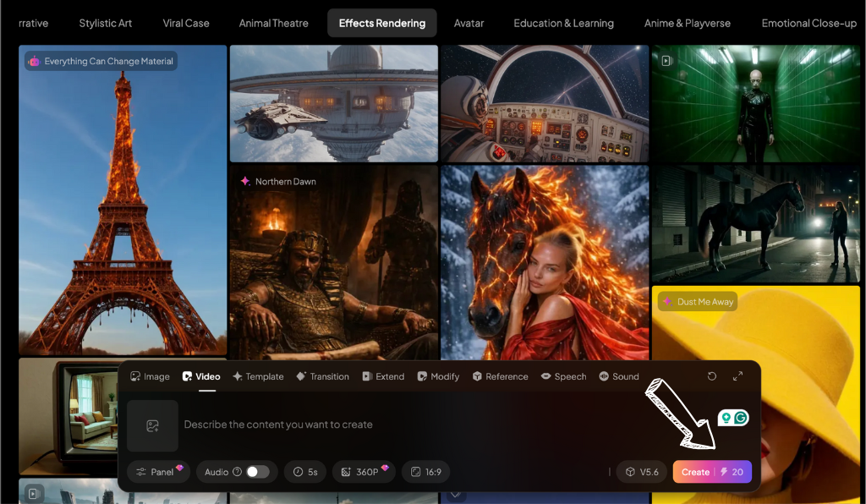
Task: Click the reset/refresh icon in creation panel
Action: tap(712, 376)
